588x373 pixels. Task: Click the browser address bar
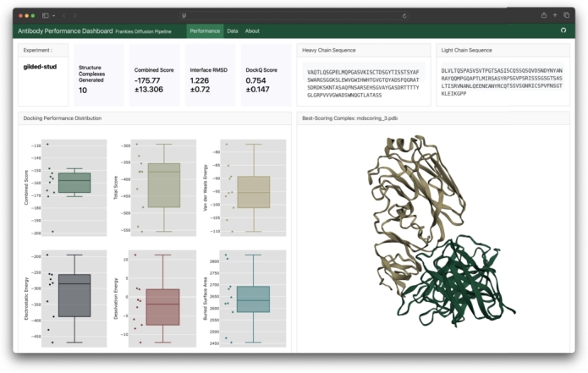point(294,15)
